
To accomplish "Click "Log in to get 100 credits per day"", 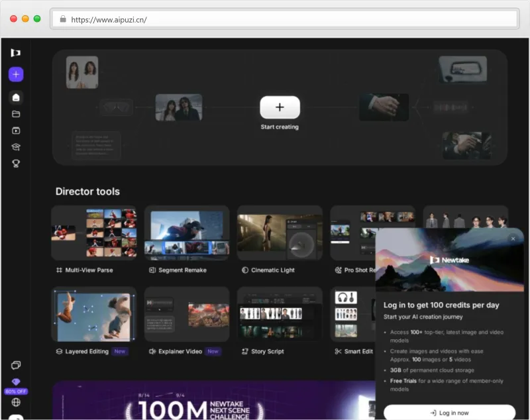I will coord(441,305).
